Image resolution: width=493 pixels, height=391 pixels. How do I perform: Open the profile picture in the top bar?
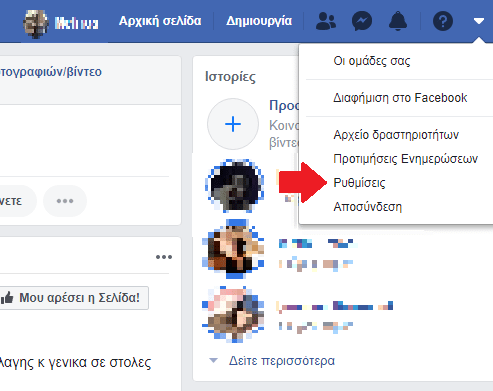pos(35,23)
